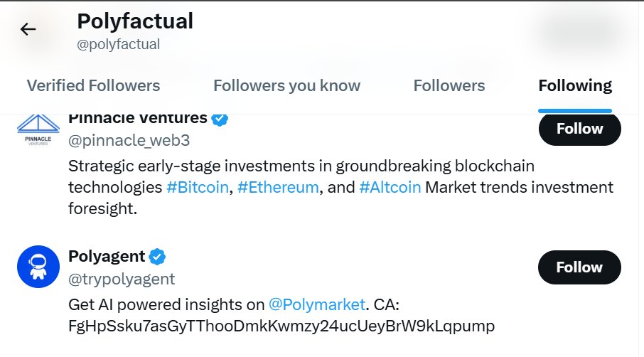Click the Polyfactual page title
Image resolution: width=644 pixels, height=357 pixels.
(135, 21)
